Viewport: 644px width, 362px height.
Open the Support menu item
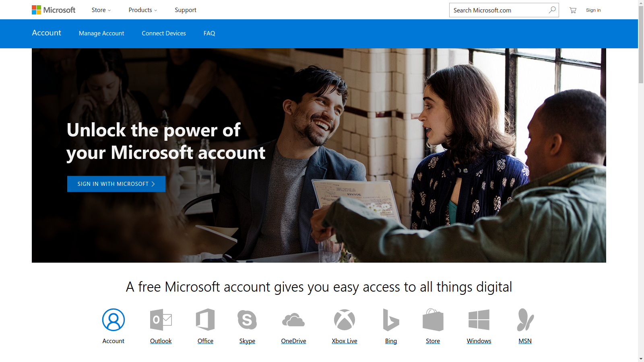tap(186, 10)
